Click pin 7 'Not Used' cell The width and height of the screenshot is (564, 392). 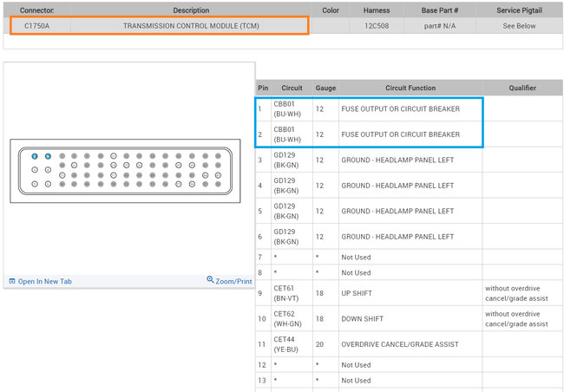pyautogui.click(x=356, y=257)
